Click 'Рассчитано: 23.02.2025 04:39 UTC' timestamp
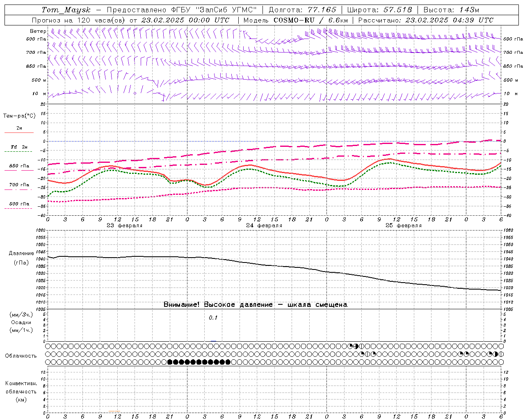 [x=426, y=20]
